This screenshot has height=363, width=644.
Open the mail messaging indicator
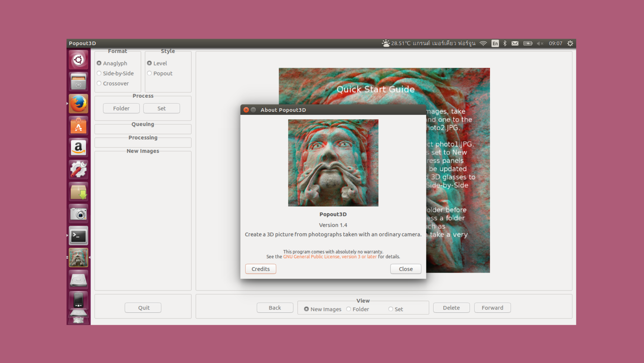tap(515, 43)
